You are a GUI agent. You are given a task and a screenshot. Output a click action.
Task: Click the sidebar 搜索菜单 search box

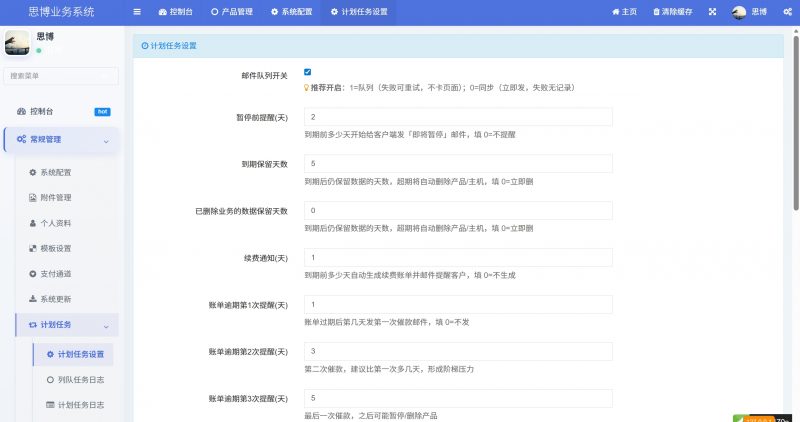[x=60, y=75]
